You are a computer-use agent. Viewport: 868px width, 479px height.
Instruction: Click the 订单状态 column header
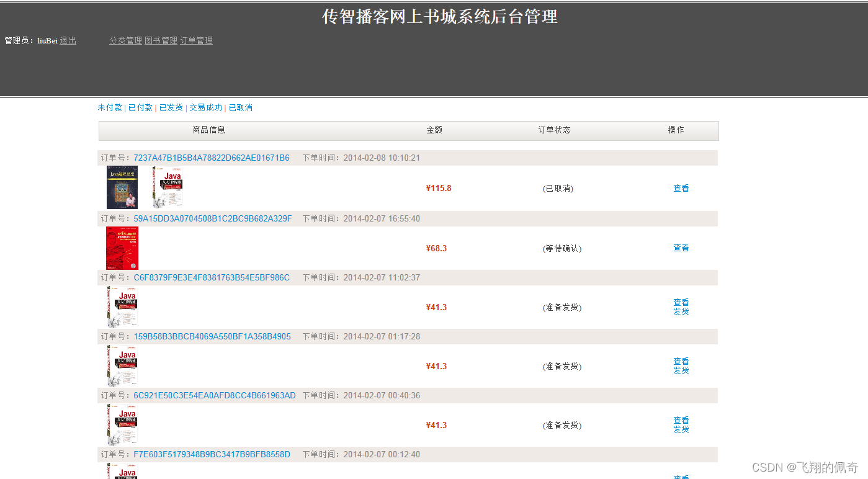(555, 130)
